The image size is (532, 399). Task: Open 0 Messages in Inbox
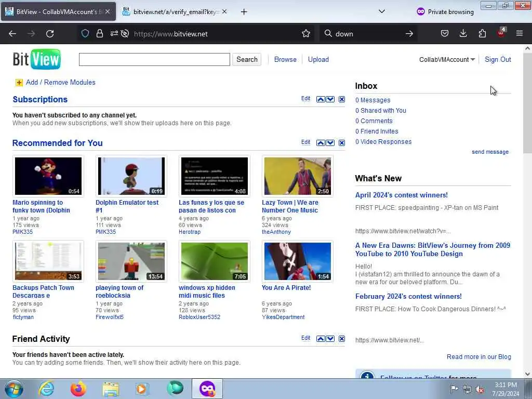point(373,100)
